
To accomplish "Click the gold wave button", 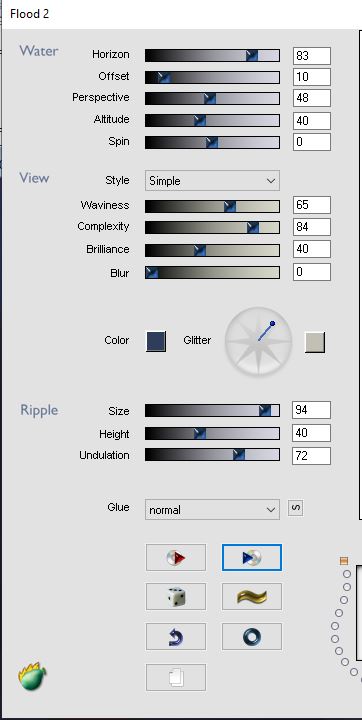I will [x=252, y=597].
